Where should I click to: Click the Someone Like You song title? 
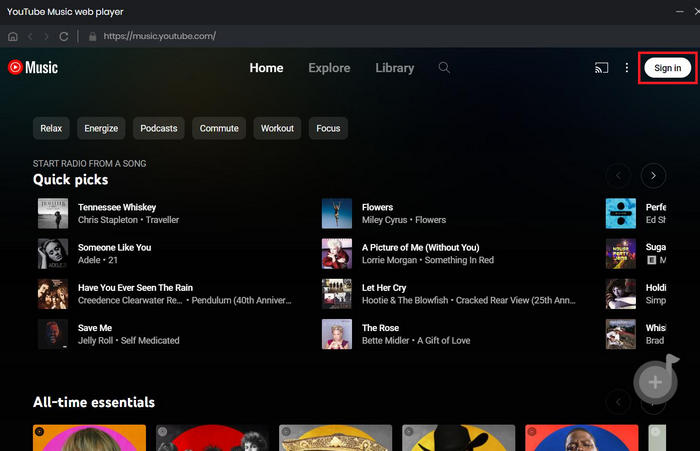[x=115, y=247]
